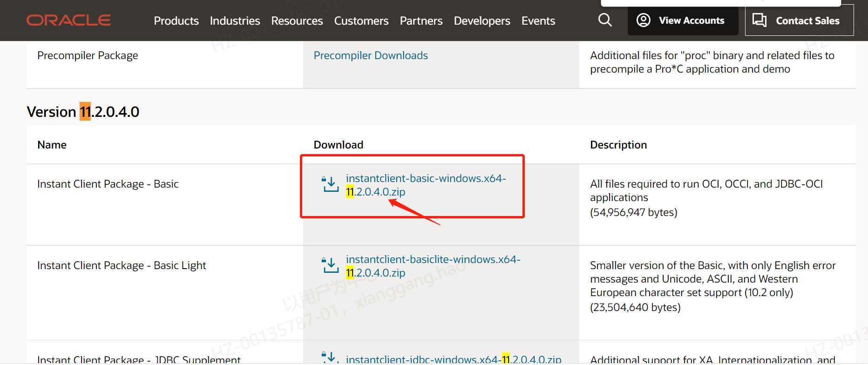This screenshot has height=365, width=868.
Task: Open the Resources menu
Action: [297, 20]
